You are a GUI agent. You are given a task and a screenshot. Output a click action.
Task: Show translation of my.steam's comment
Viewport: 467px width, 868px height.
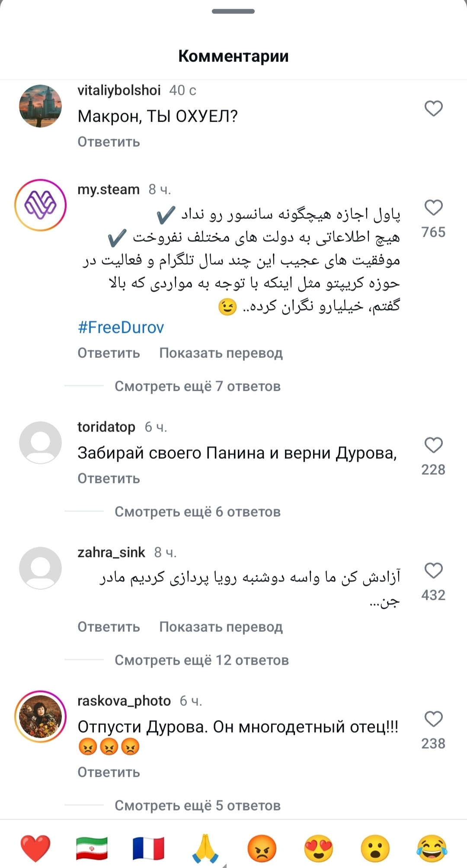point(221,353)
